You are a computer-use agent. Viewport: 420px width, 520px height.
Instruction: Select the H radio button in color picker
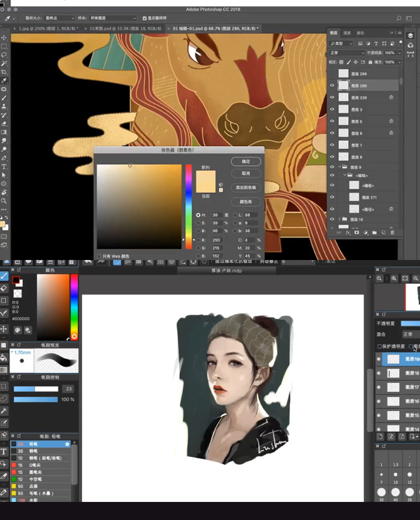198,215
